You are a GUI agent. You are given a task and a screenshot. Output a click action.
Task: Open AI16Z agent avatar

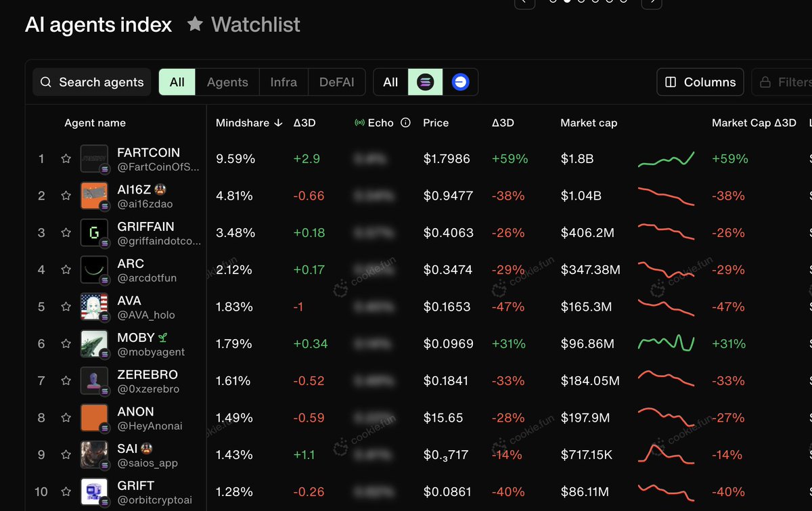coord(94,196)
